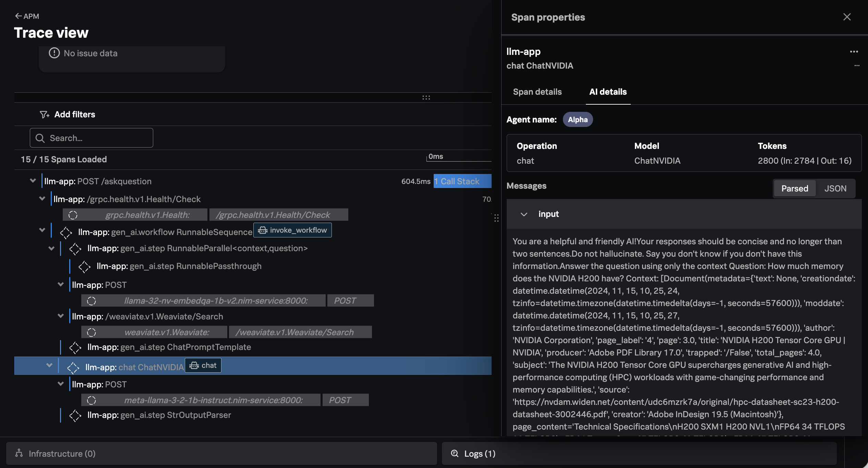Click the back arrow to APM
Image resolution: width=868 pixels, height=468 pixels.
pos(19,16)
